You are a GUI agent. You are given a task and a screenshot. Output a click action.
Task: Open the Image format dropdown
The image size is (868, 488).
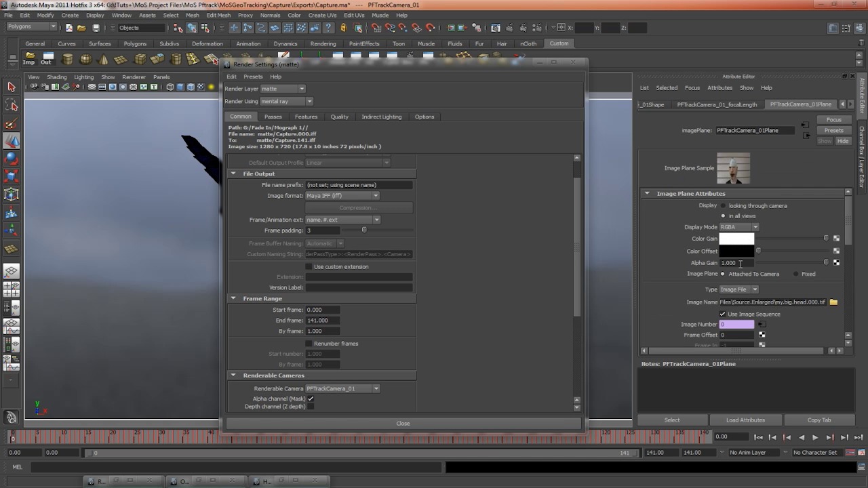(x=342, y=196)
